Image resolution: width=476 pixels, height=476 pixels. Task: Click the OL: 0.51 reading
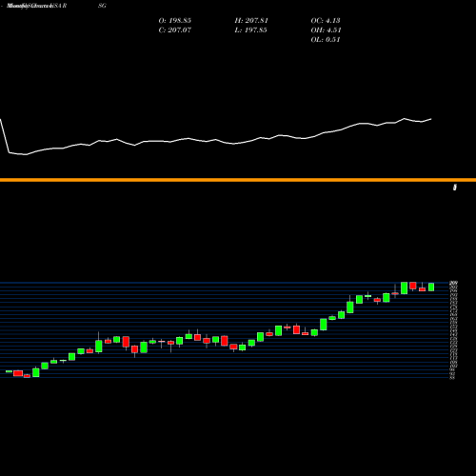pyautogui.click(x=326, y=40)
